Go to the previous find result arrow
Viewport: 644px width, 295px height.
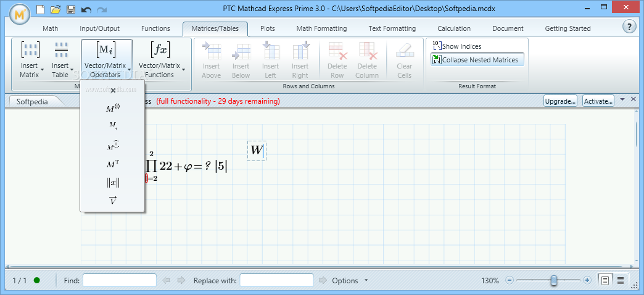167,281
